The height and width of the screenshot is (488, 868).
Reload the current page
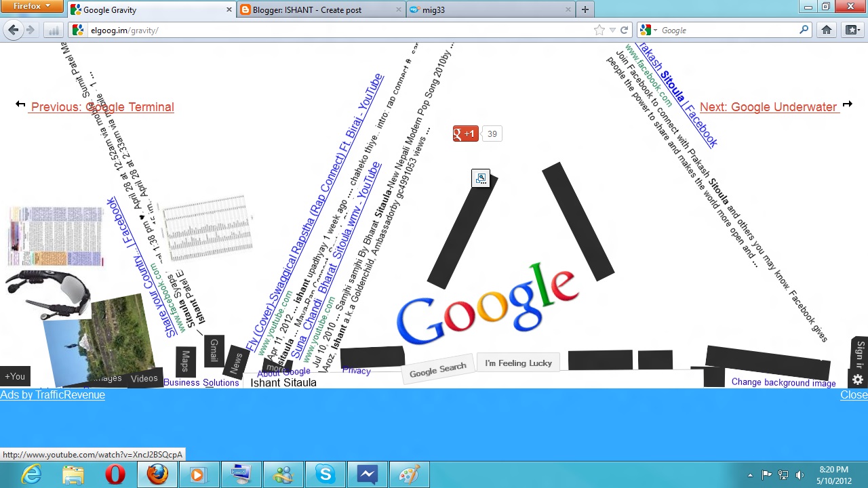pos(624,30)
